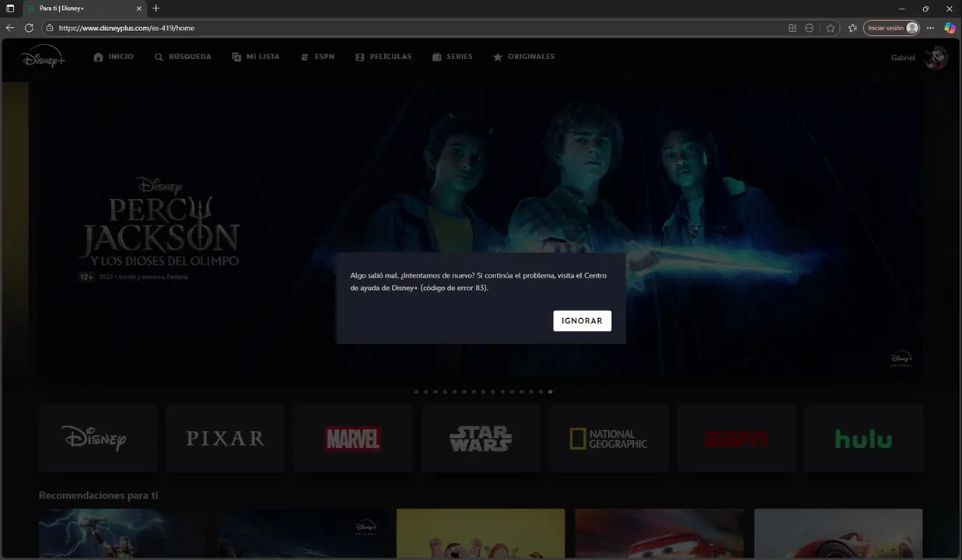Viewport: 962px width, 560px height.
Task: Open MI LISTA in the navigation bar
Action: (256, 57)
